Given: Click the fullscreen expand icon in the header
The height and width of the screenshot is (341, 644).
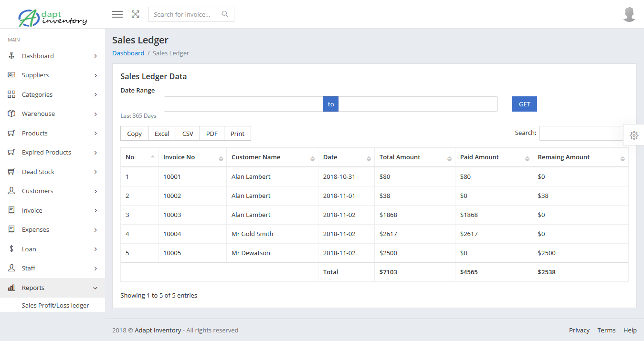Looking at the screenshot, I should click(135, 14).
